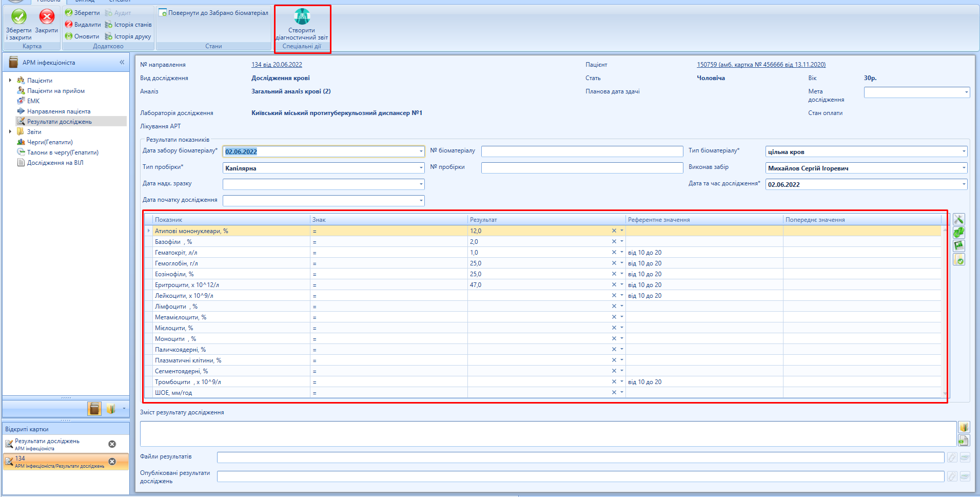
Task: Click green refresh icon beside results table
Action: [x=958, y=233]
